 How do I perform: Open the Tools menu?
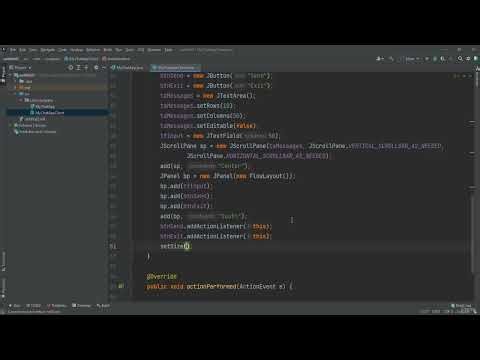(129, 50)
